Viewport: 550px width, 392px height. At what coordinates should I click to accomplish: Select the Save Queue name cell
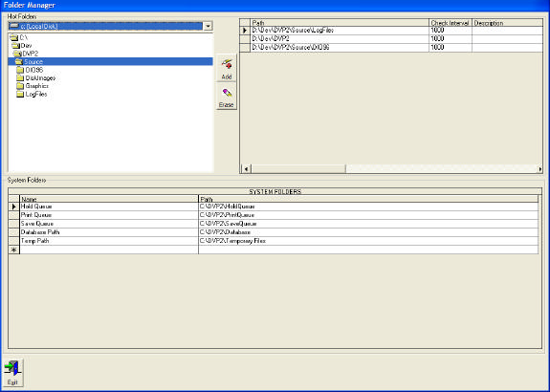pos(109,224)
